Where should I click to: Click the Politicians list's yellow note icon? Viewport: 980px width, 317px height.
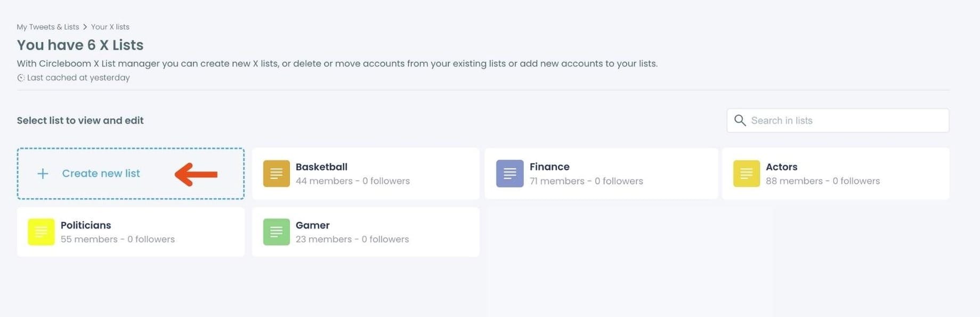click(x=41, y=231)
